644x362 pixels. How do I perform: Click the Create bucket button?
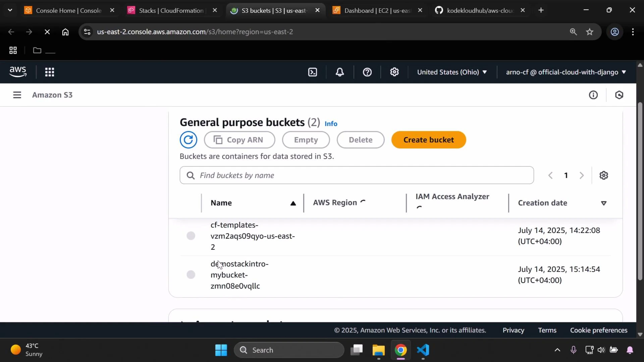[x=429, y=140]
